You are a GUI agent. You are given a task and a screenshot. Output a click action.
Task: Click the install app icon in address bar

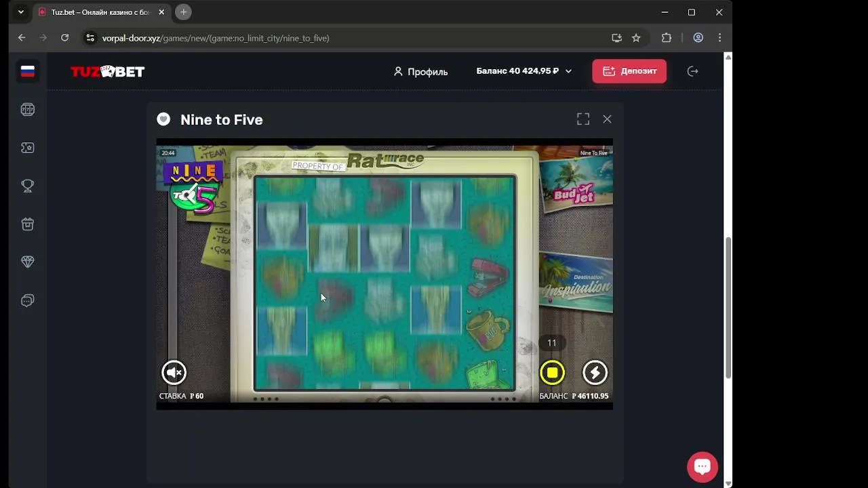pyautogui.click(x=616, y=38)
